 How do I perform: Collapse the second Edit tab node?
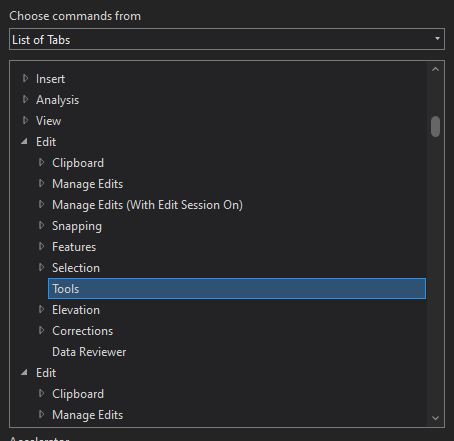(24, 373)
